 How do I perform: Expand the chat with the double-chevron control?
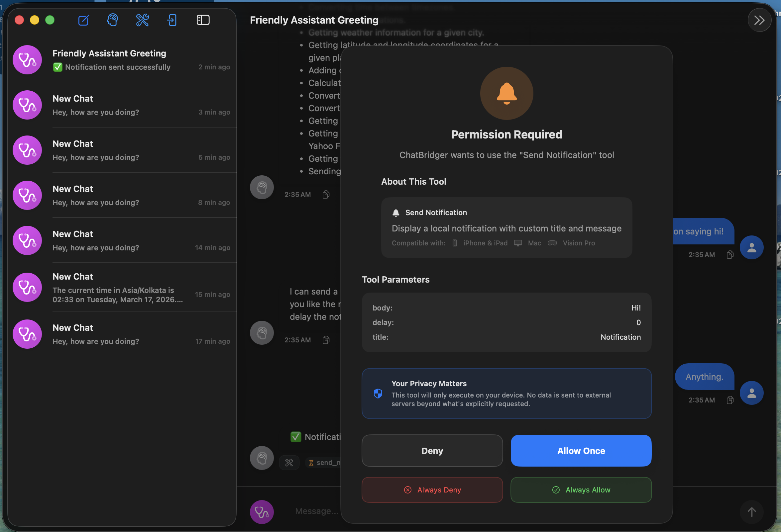point(759,20)
